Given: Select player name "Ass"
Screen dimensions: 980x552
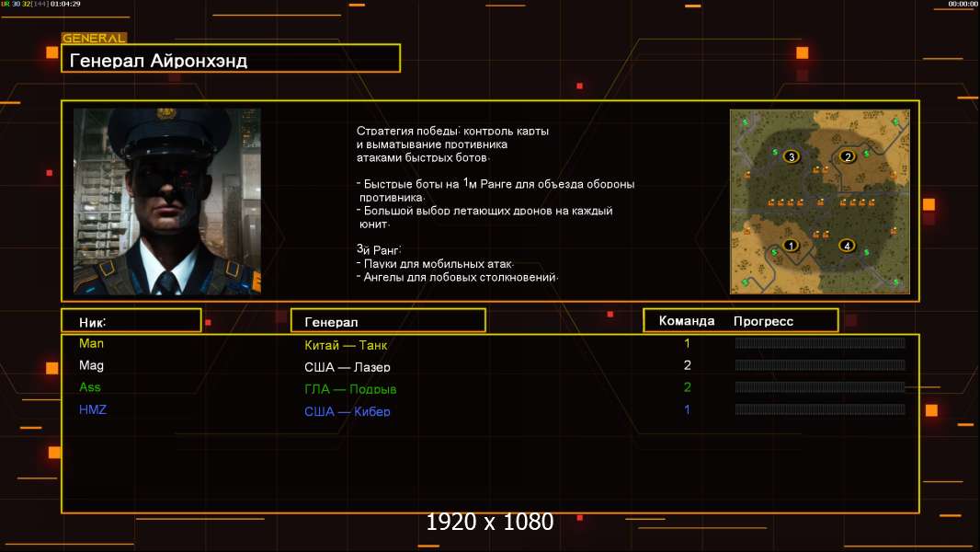Looking at the screenshot, I should pos(90,387).
